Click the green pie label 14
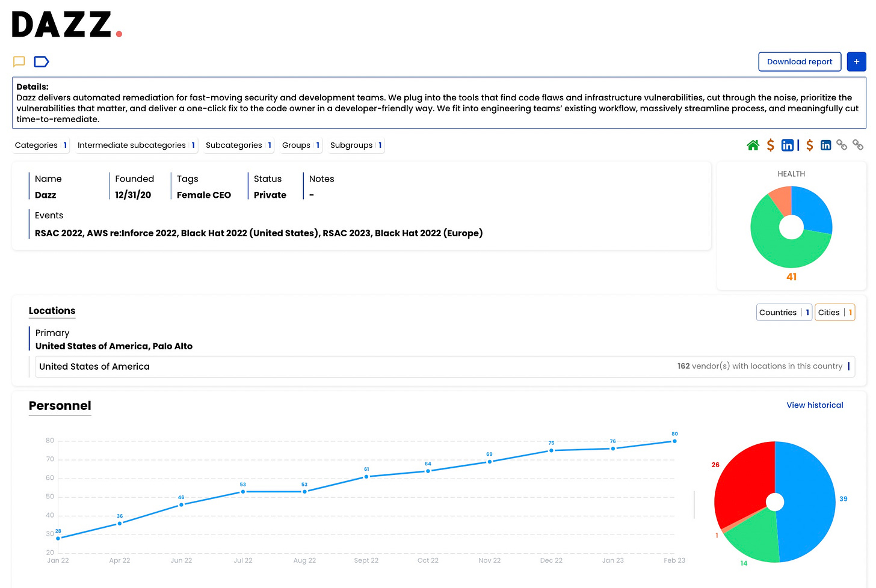The height and width of the screenshot is (588, 876). [x=744, y=563]
